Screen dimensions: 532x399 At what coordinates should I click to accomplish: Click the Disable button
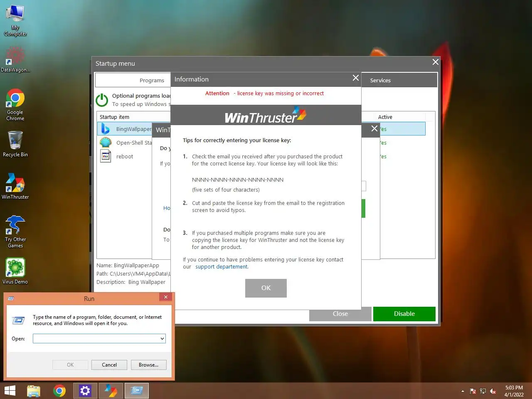click(404, 314)
